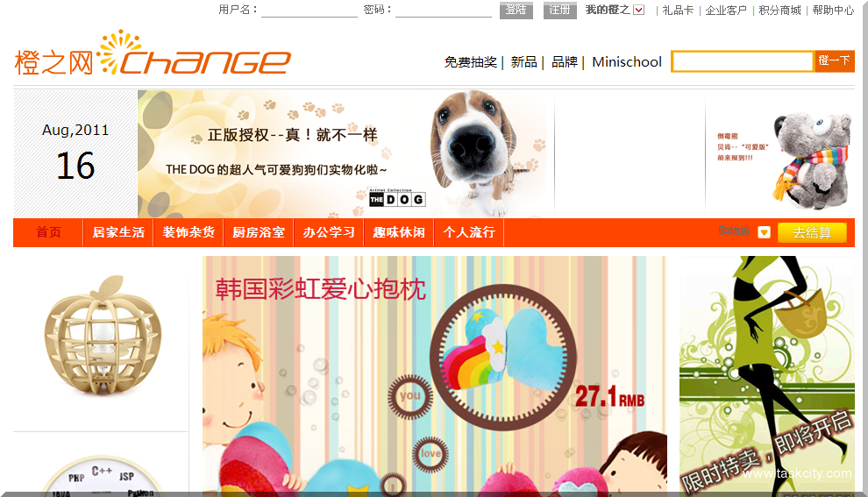Image resolution: width=868 pixels, height=497 pixels.
Task: Click the 去结算 checkout button
Action: tap(812, 232)
